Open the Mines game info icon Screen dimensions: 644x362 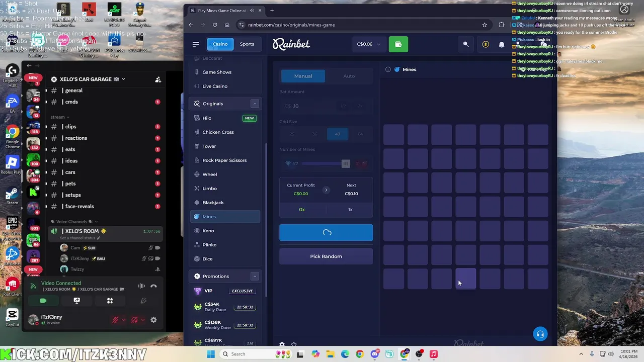tap(388, 69)
